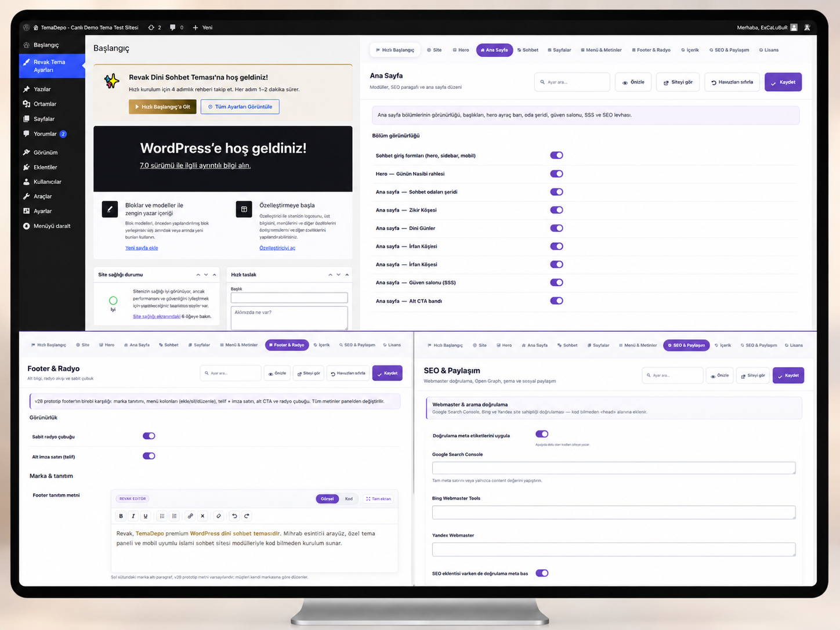Open the Yorumlar comments menu item
The height and width of the screenshot is (630, 840).
[x=45, y=134]
